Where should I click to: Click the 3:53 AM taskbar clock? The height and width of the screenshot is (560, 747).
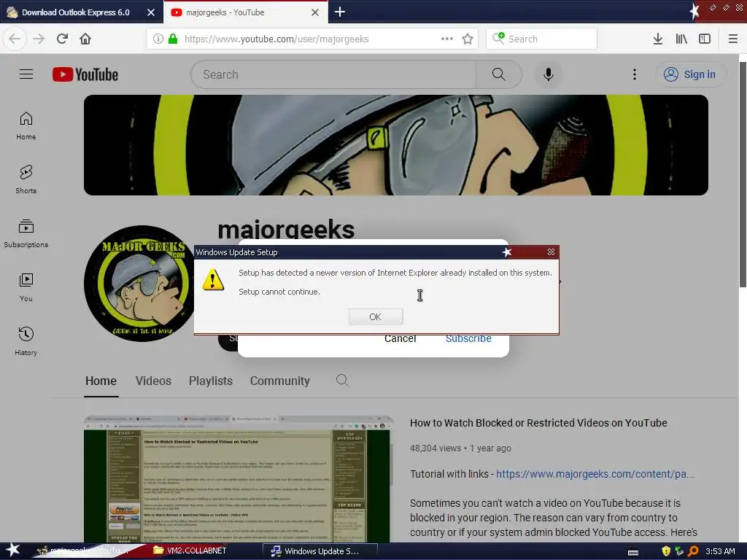click(720, 551)
